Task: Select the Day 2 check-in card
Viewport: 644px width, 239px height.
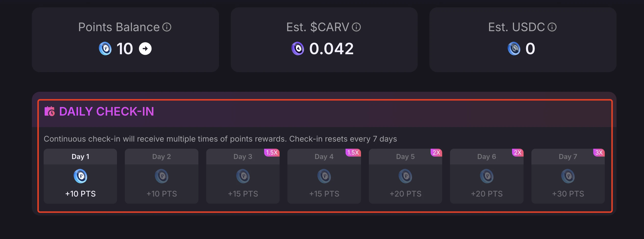Action: pyautogui.click(x=162, y=176)
